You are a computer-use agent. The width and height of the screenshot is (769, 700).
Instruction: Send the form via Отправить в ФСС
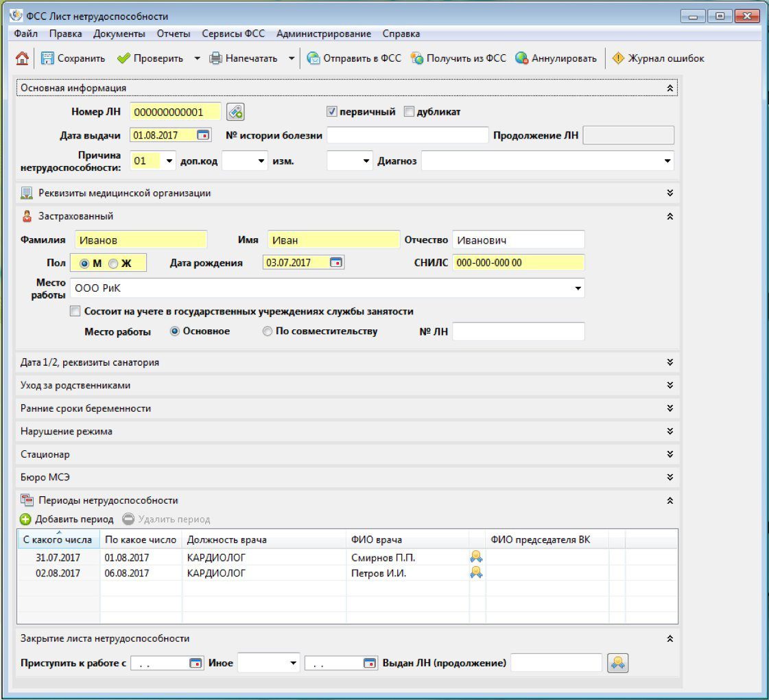tap(354, 59)
